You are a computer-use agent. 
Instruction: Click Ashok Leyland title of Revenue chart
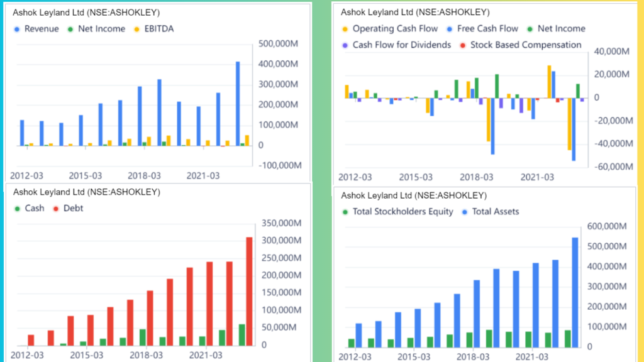tap(86, 13)
